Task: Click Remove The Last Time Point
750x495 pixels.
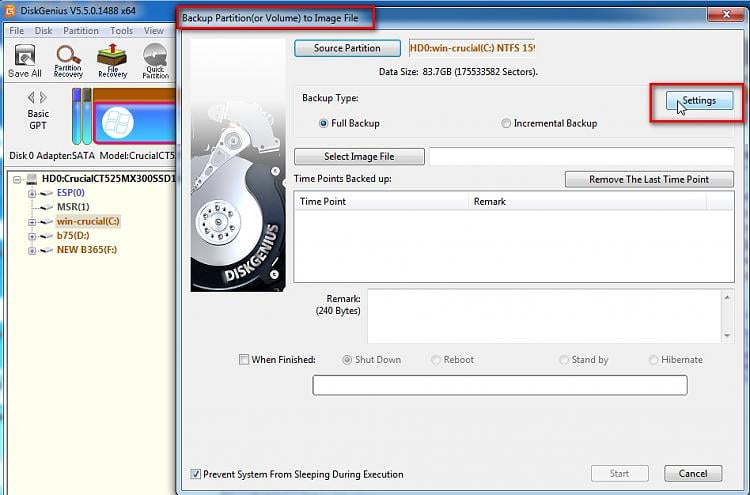Action: (x=649, y=179)
